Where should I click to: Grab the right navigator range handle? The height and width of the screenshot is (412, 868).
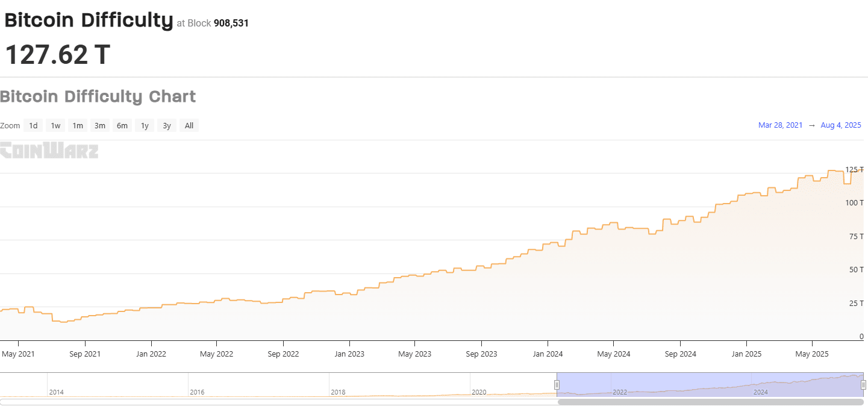click(x=863, y=384)
